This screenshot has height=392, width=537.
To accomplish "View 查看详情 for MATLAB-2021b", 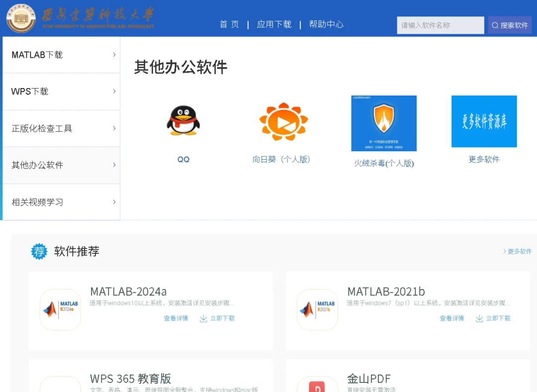I will click(451, 318).
